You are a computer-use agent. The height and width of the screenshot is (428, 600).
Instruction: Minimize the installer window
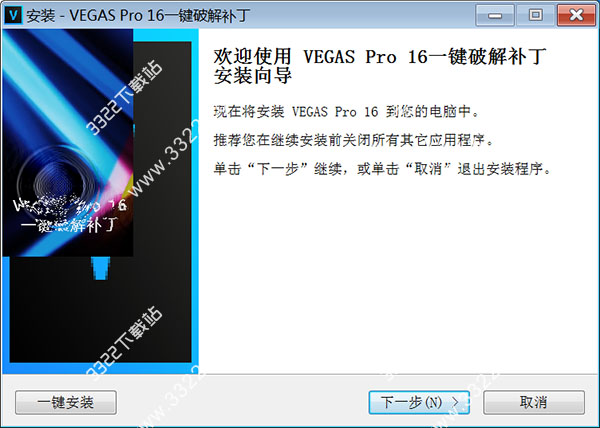[x=494, y=15]
